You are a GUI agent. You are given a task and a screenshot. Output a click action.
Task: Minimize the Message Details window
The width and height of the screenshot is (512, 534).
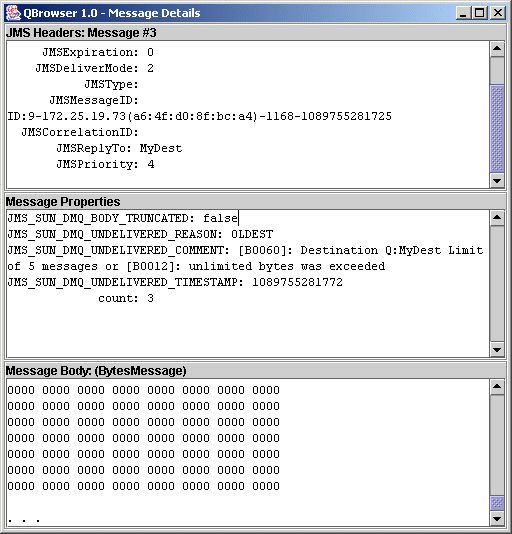[463, 13]
